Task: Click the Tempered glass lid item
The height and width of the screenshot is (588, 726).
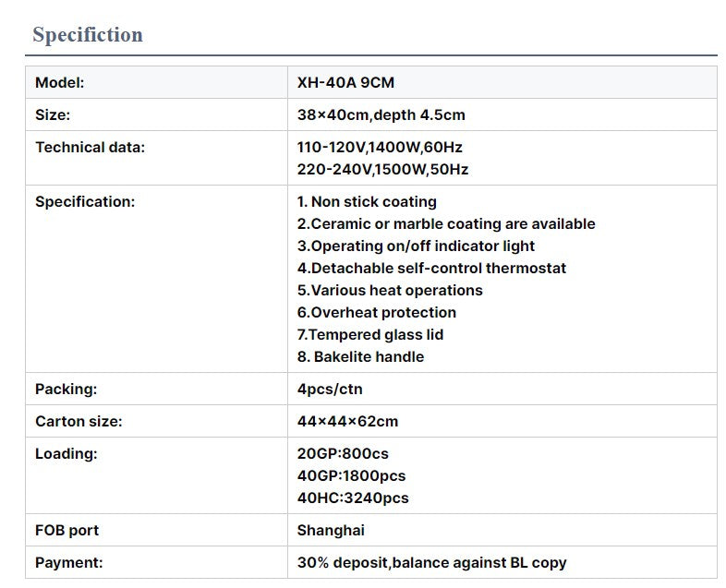Action: click(370, 335)
